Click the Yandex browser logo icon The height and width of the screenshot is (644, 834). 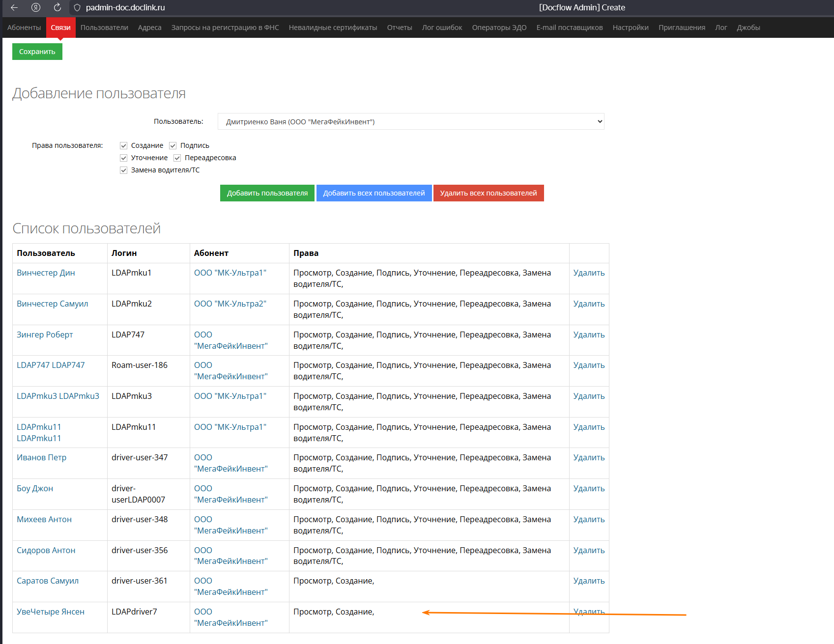pyautogui.click(x=36, y=7)
